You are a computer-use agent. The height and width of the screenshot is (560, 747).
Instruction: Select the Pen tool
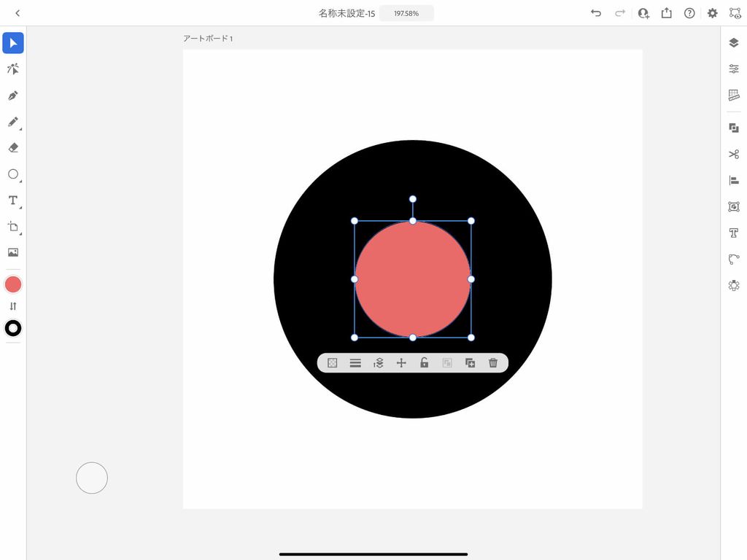[x=13, y=96]
